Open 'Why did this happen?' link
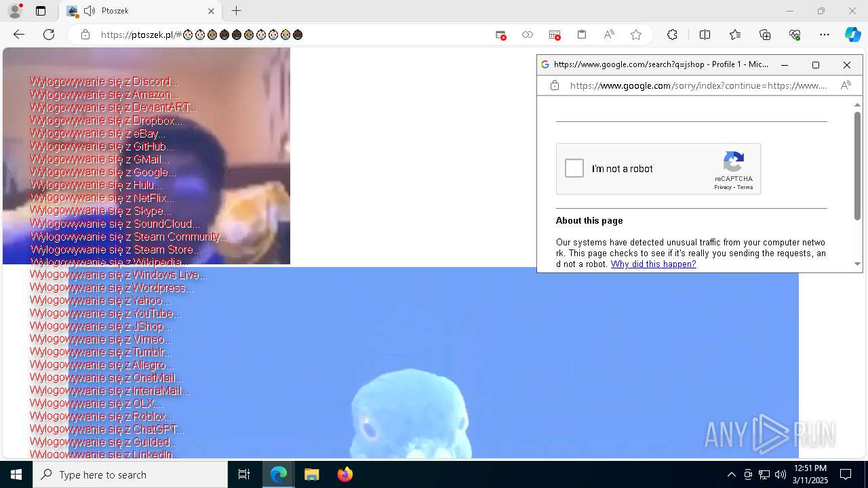Viewport: 868px width, 488px height. click(x=653, y=264)
